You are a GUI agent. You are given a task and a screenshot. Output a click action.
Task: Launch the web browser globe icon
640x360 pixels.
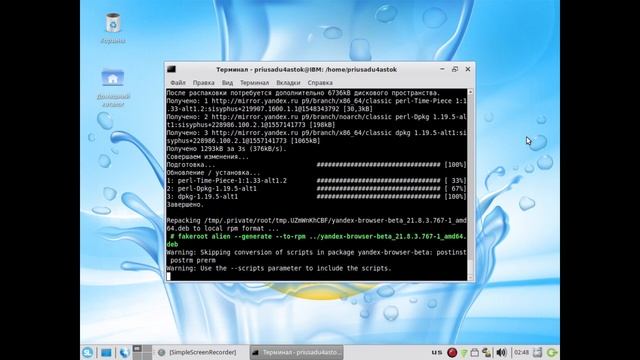point(124,352)
